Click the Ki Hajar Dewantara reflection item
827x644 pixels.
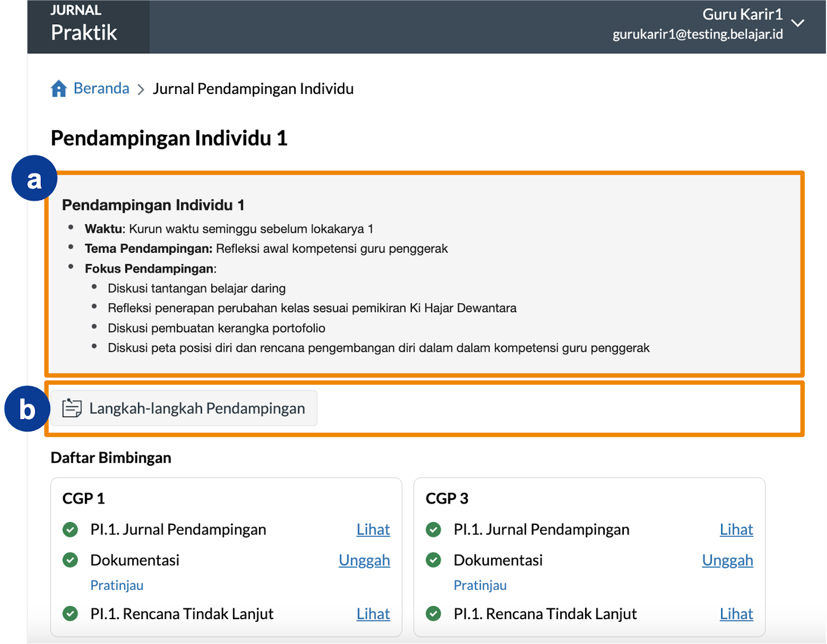point(312,308)
